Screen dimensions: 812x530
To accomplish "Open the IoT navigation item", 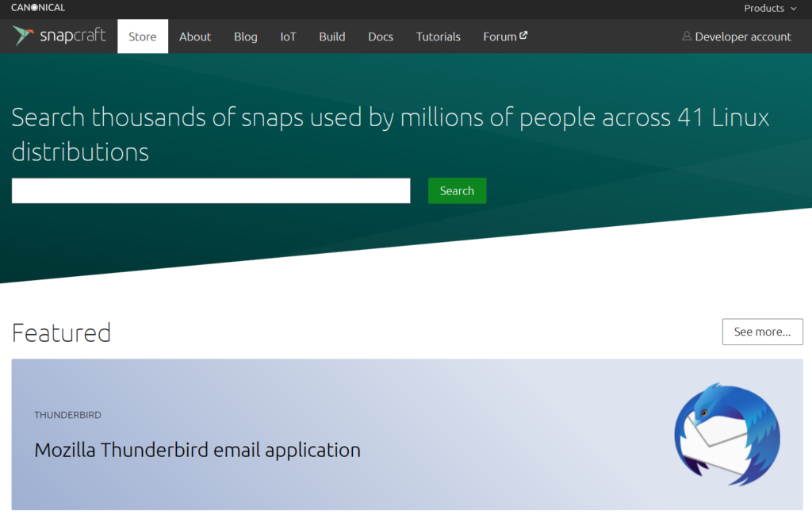I will [288, 36].
